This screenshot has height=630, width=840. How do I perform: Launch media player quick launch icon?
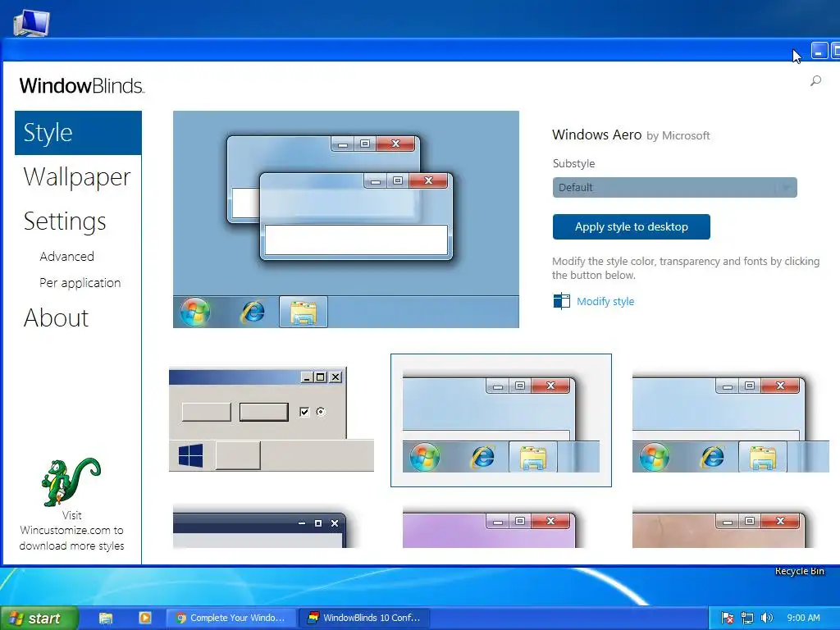[144, 618]
